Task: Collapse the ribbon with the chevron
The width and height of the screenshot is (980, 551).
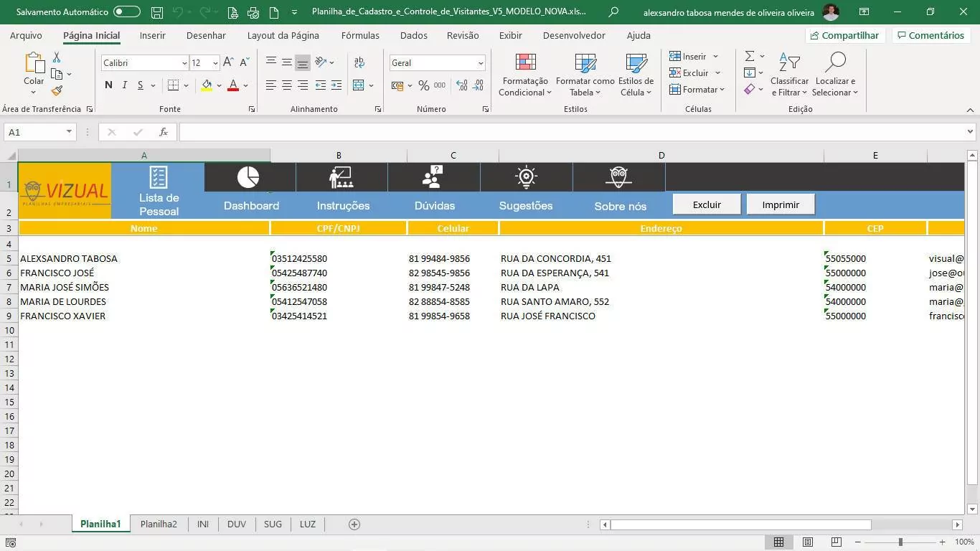Action: coord(970,110)
